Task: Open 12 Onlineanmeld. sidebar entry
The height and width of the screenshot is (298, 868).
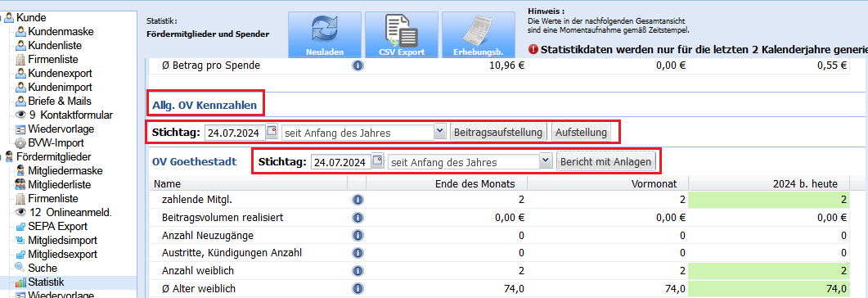Action: [x=64, y=212]
